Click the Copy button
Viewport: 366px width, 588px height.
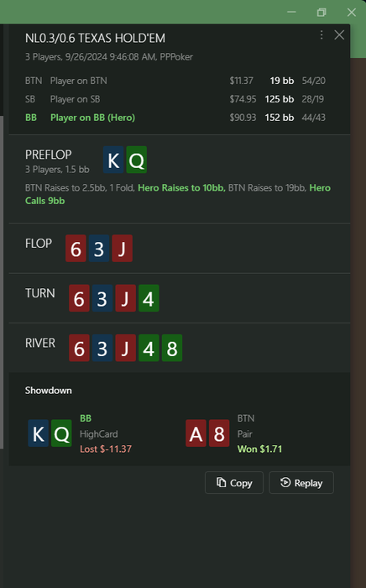tap(233, 483)
